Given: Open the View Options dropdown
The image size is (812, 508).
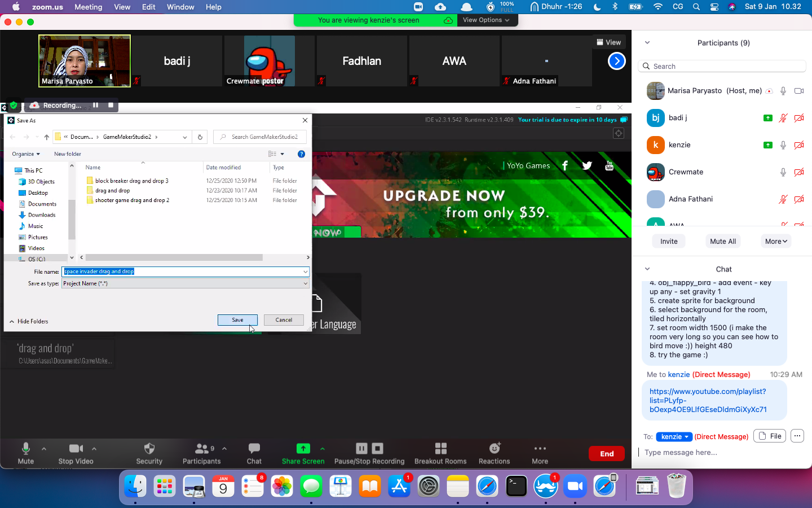Looking at the screenshot, I should click(486, 20).
